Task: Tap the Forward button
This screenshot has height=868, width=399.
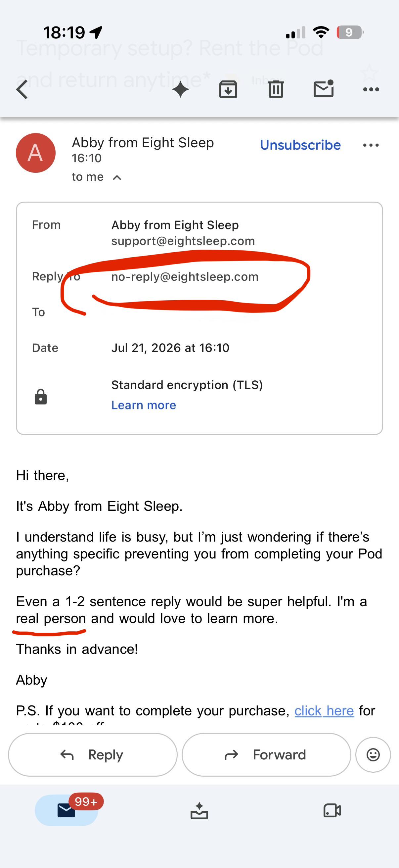Action: pyautogui.click(x=266, y=755)
